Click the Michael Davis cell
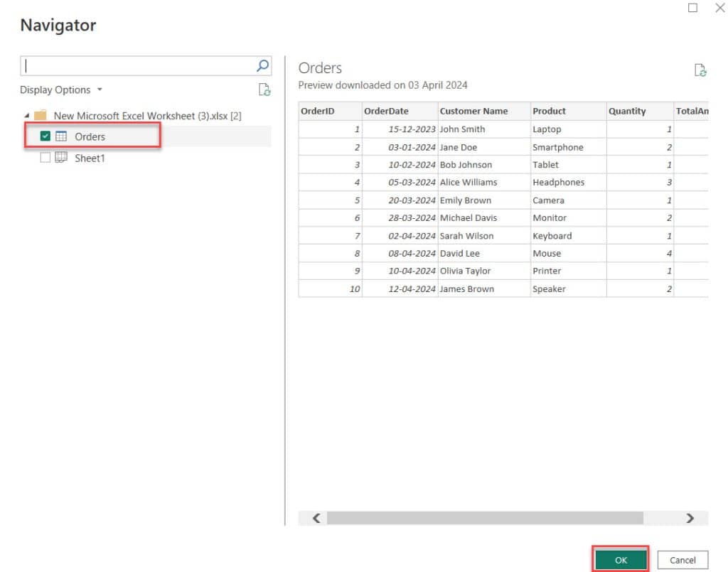The width and height of the screenshot is (728, 572). pyautogui.click(x=483, y=218)
